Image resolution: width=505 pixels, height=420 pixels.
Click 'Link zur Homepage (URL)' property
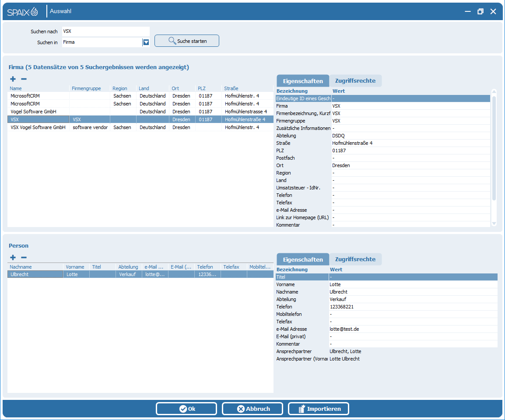[x=383, y=217]
